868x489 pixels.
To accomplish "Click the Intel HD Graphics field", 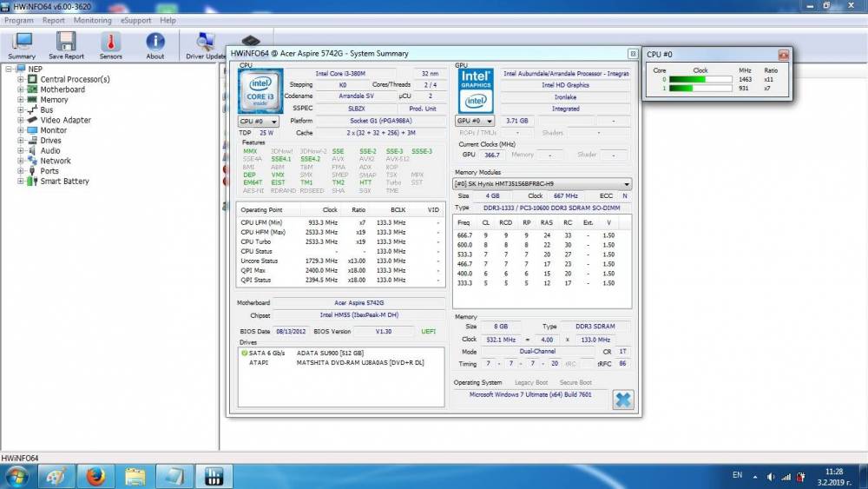I will tap(565, 85).
